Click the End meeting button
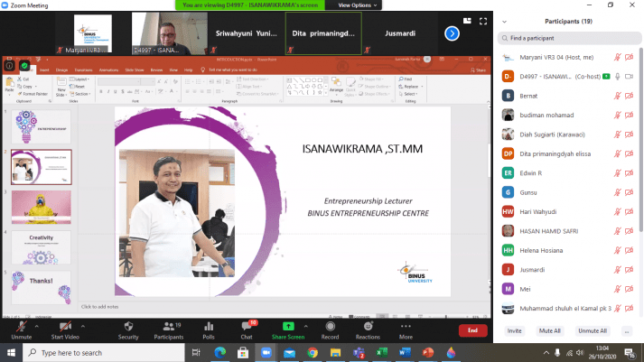The image size is (644, 362). (x=472, y=330)
